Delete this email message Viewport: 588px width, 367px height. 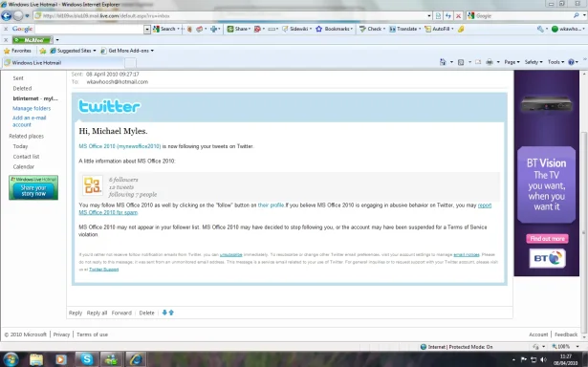coord(146,313)
